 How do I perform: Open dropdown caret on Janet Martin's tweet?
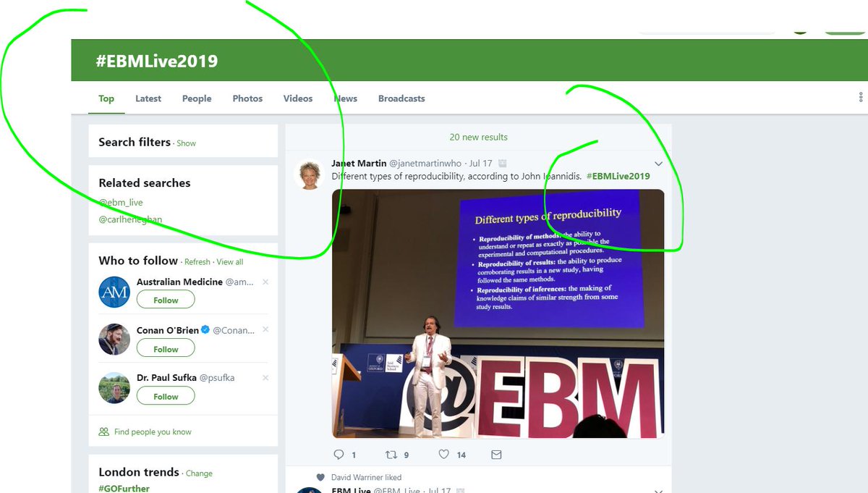pyautogui.click(x=658, y=164)
